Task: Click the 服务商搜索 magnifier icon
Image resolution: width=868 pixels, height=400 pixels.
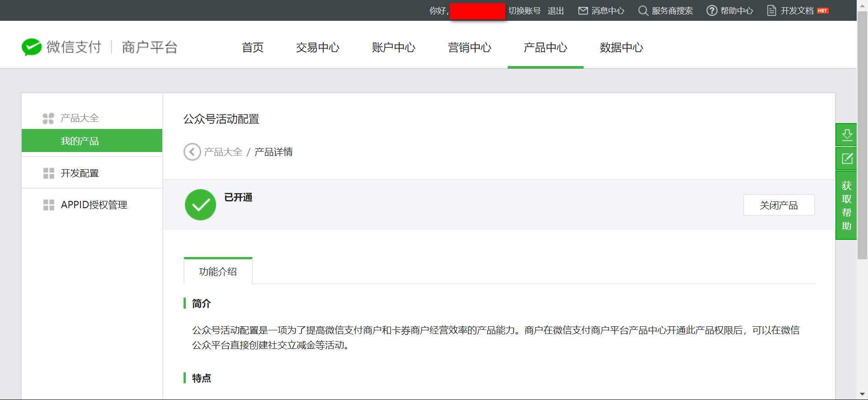Action: pyautogui.click(x=643, y=10)
